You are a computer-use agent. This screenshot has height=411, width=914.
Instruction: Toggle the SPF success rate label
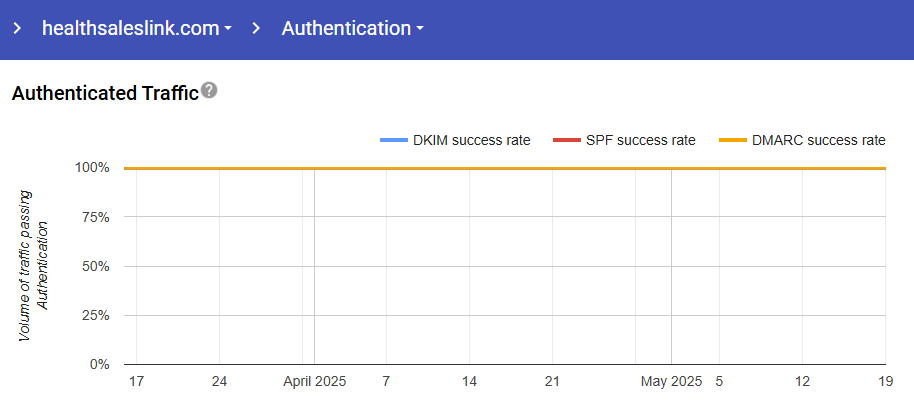click(x=638, y=140)
